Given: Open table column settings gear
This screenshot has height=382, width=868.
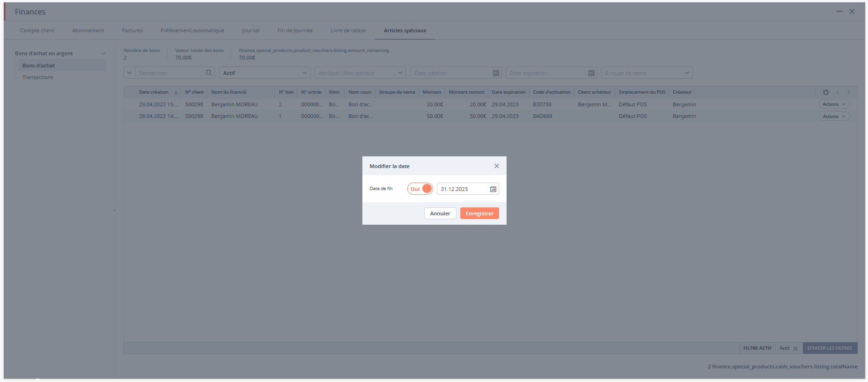Looking at the screenshot, I should [826, 92].
